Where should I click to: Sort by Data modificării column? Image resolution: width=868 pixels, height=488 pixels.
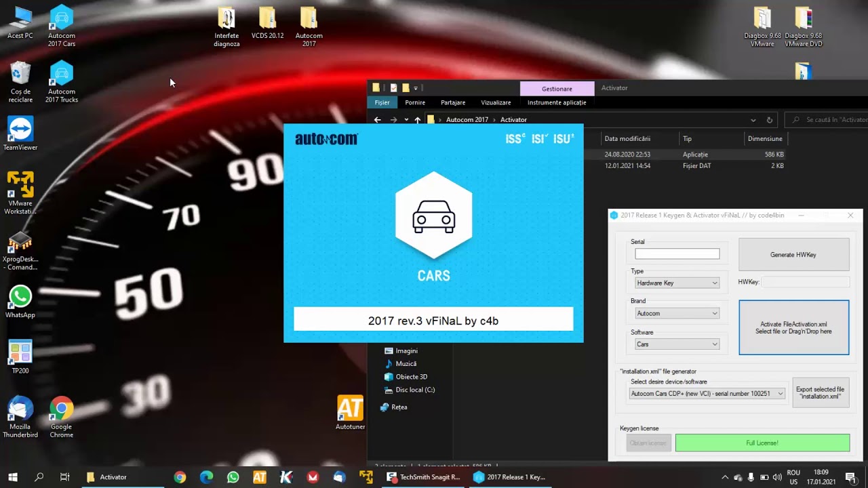[627, 138]
